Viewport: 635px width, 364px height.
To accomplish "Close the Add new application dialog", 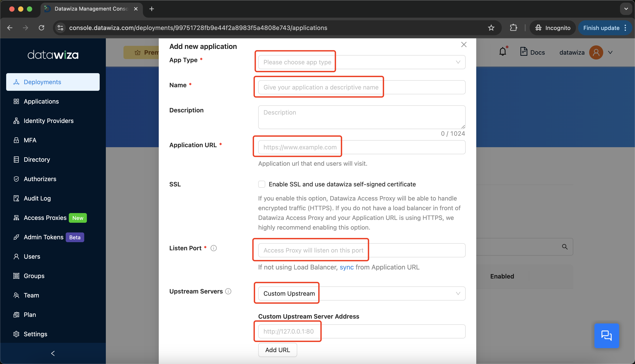I will (464, 45).
